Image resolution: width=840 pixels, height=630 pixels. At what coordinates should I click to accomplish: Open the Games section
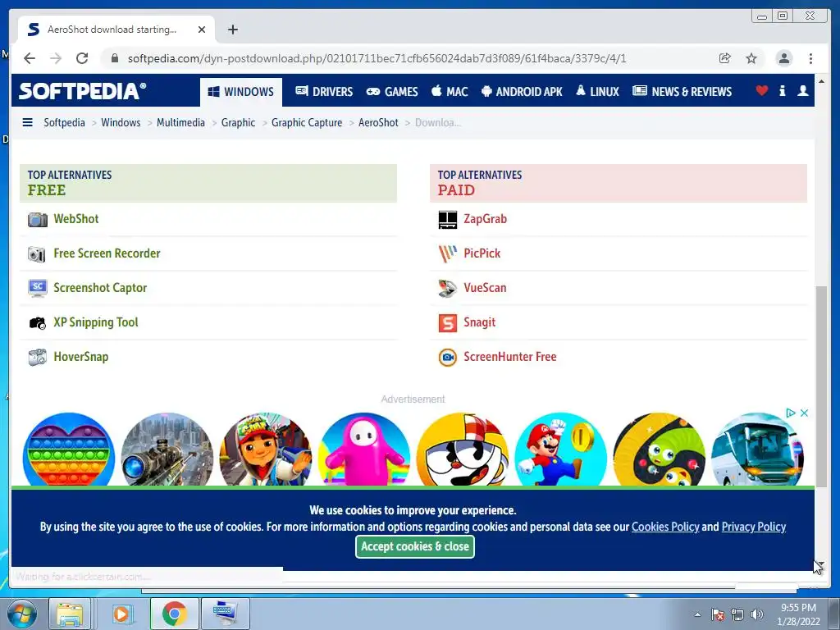pyautogui.click(x=391, y=92)
